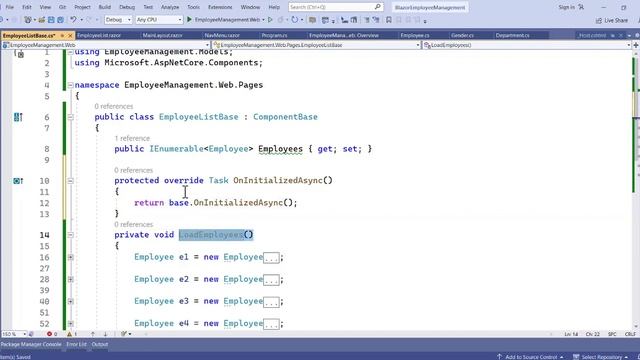Click the Start Without Debugging outline arrow
640x360 pixels.
(x=270, y=20)
